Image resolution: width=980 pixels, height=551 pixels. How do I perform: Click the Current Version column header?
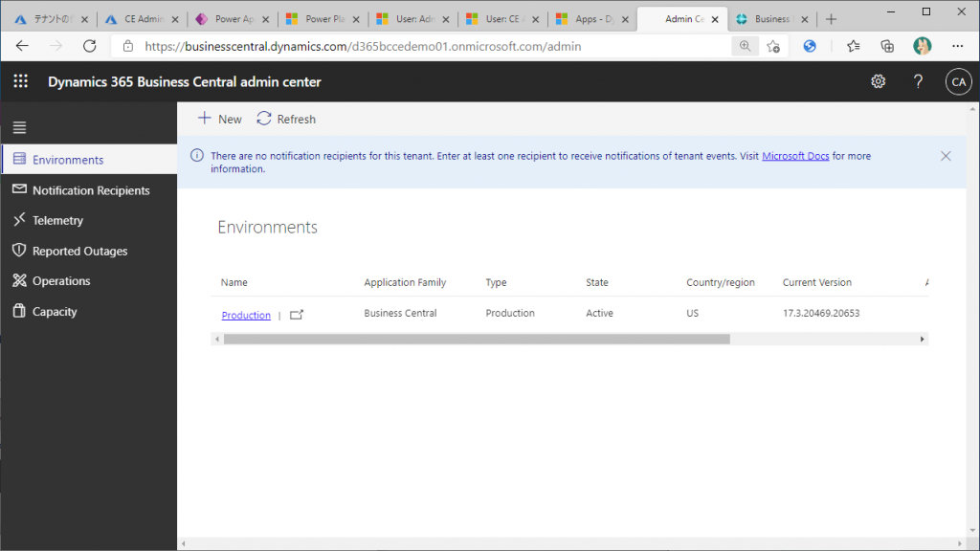[817, 282]
